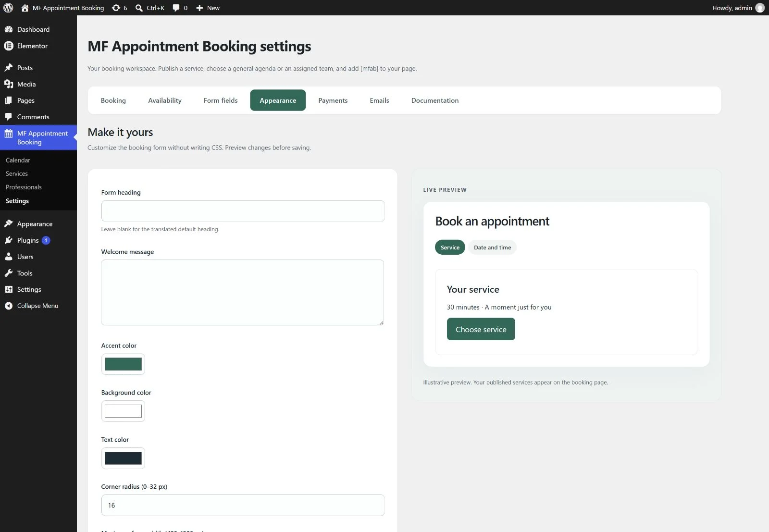Open the Ctrl+K search magnifier icon
Screen dimensions: 769x532
pyautogui.click(x=139, y=8)
